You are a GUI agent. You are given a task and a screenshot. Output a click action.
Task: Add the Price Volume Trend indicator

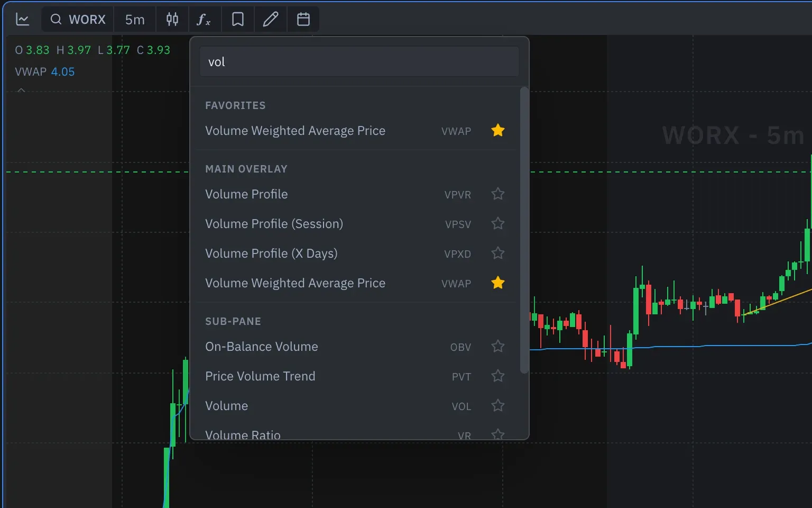(356, 376)
